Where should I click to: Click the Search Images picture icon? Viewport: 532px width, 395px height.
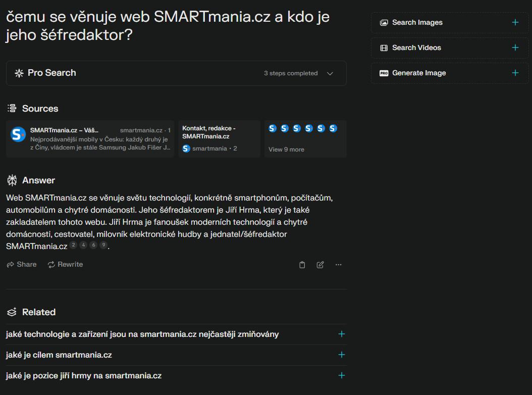tap(384, 22)
